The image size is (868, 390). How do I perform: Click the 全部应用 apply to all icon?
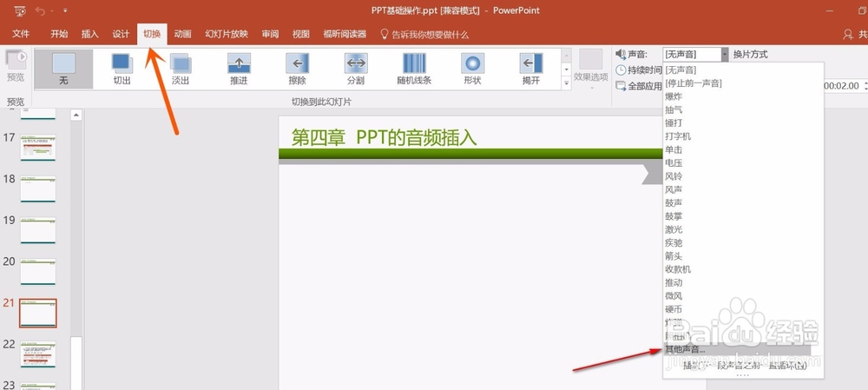click(621, 86)
